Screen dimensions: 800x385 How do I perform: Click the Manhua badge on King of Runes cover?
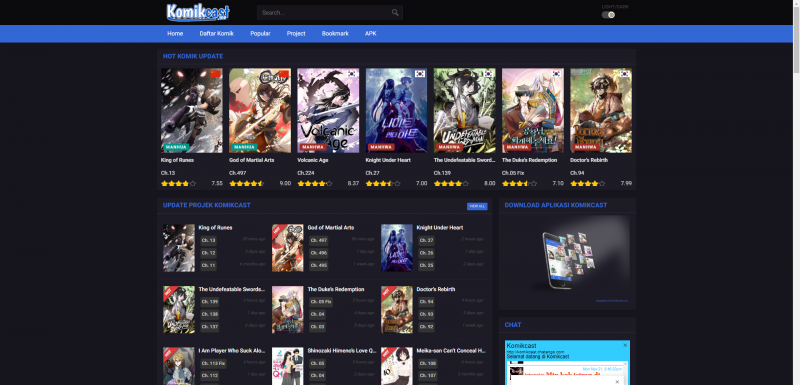pyautogui.click(x=177, y=147)
